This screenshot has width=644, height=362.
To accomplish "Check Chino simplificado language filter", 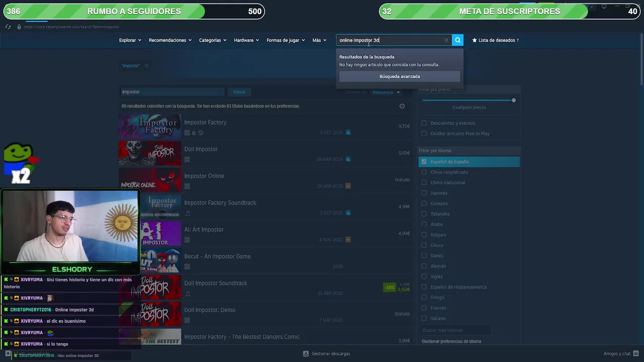I will click(x=424, y=172).
